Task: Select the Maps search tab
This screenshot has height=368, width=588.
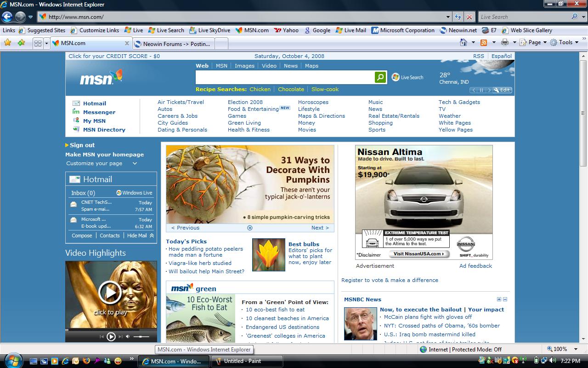Action: point(311,66)
